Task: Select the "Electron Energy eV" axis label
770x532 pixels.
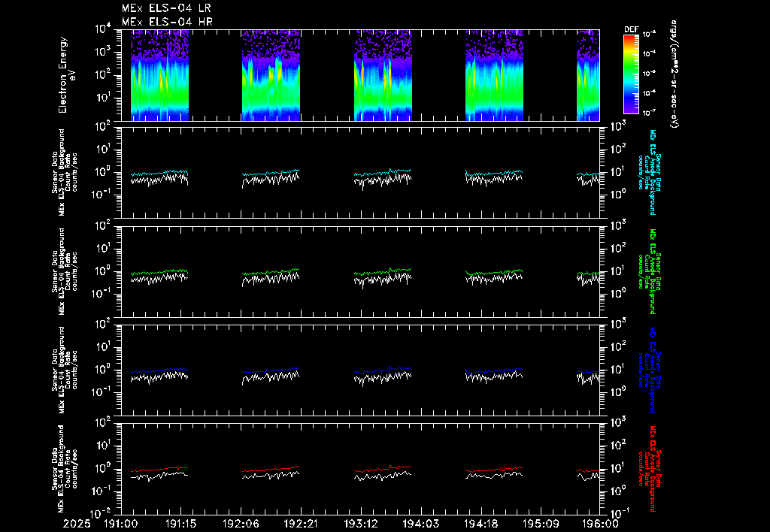Action: click(66, 75)
